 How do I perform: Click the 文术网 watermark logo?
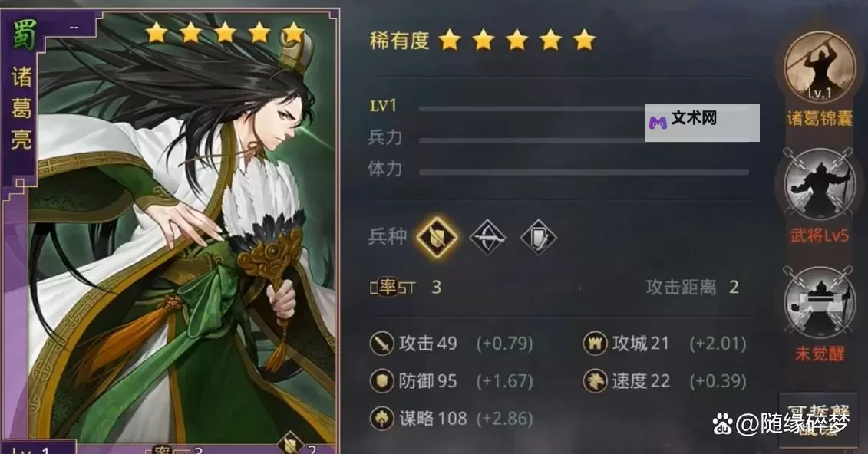tap(702, 122)
